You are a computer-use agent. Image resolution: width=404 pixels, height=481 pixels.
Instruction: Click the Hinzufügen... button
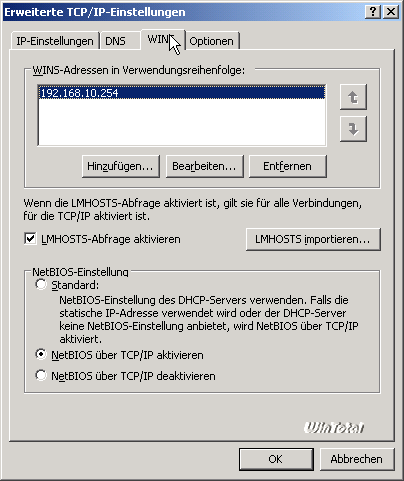tap(121, 166)
